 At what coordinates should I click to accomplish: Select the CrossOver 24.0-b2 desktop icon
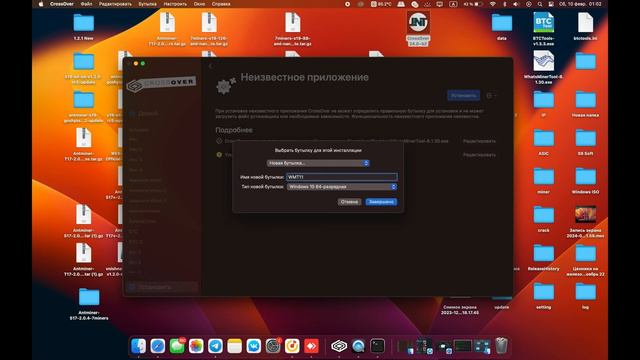(x=418, y=29)
